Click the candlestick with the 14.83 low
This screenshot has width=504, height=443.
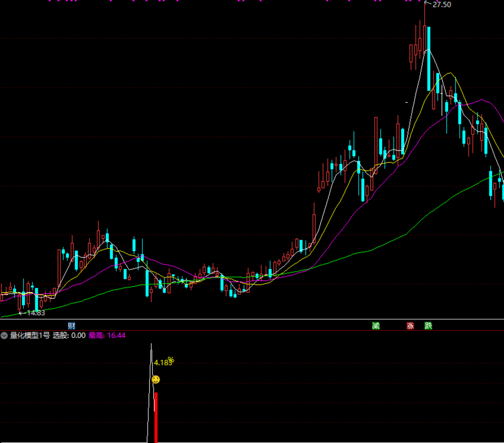[x=19, y=302]
